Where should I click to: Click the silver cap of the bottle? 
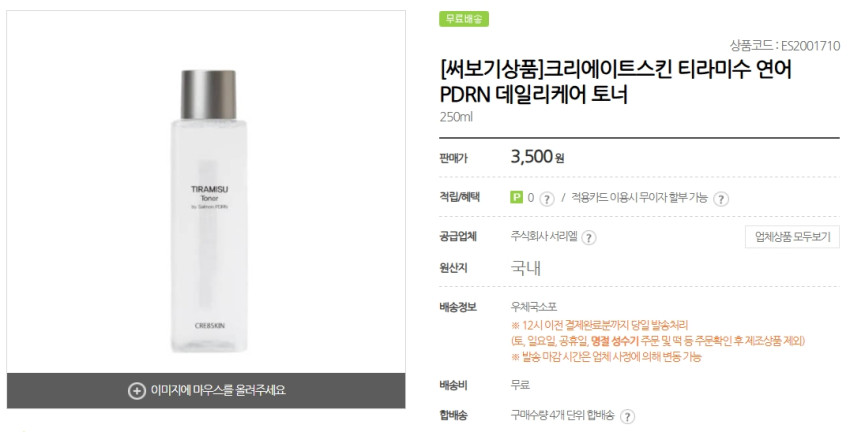208,94
